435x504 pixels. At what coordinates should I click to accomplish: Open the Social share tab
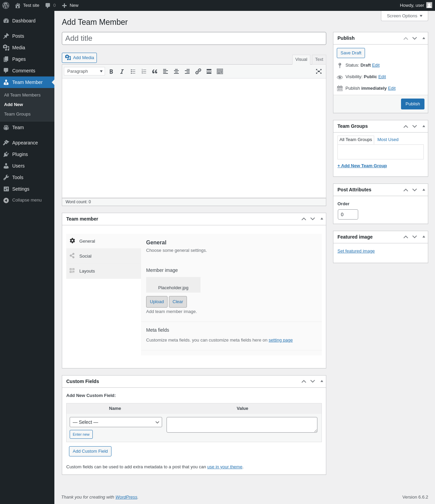(x=104, y=256)
